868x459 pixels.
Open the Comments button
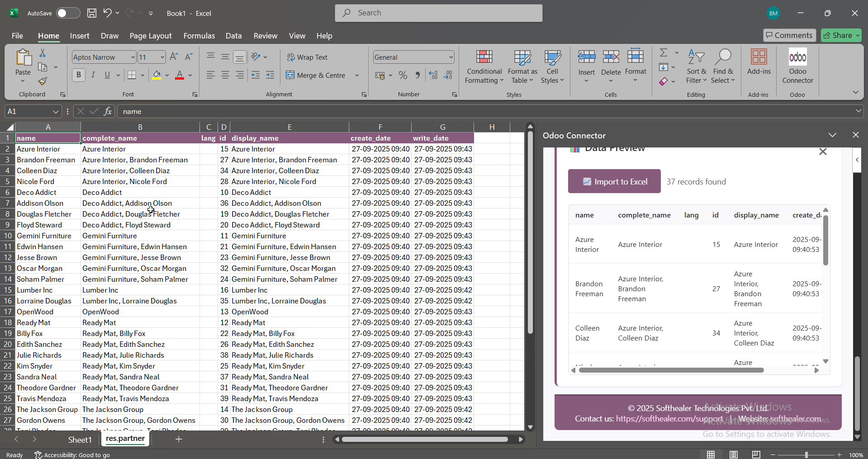[x=789, y=35]
